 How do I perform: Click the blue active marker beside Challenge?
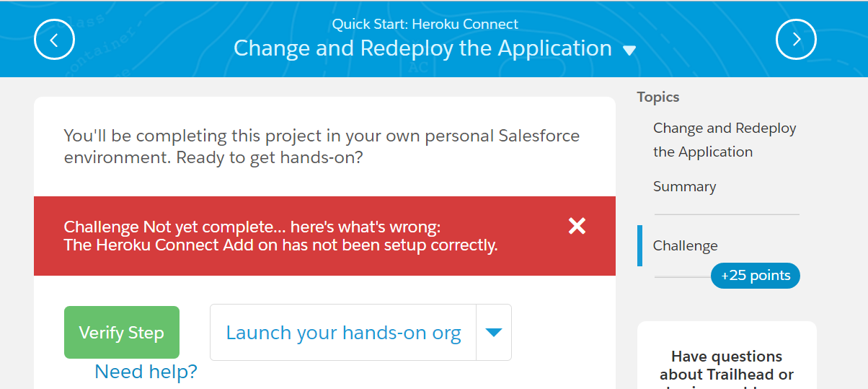click(x=639, y=245)
